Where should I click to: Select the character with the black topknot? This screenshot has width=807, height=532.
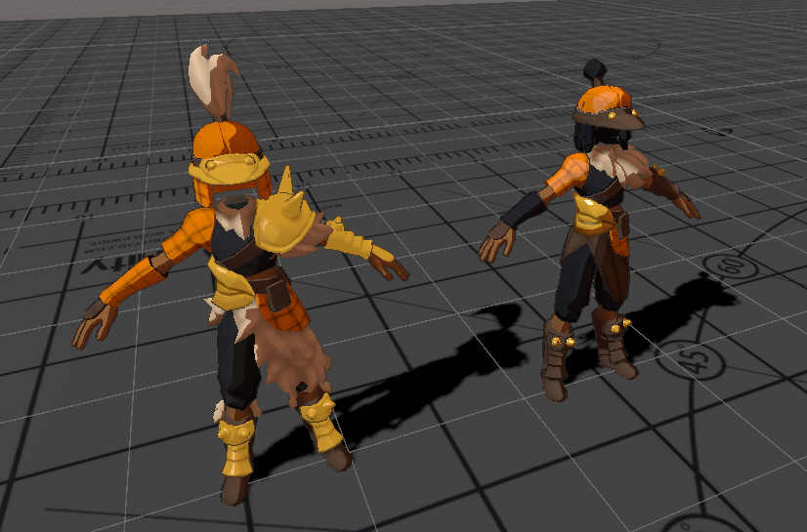point(592,231)
